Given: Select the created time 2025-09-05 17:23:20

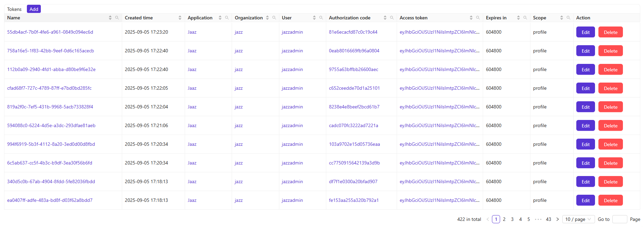Looking at the screenshot, I should coord(146,32).
